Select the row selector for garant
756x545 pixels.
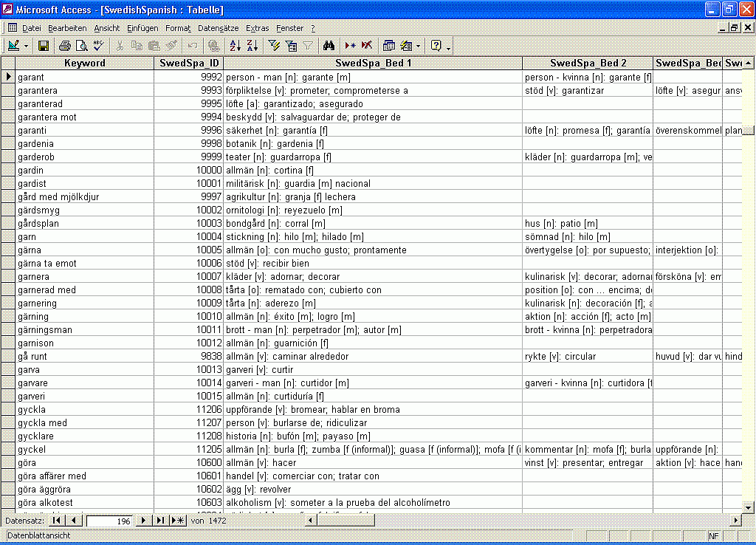pos(8,77)
